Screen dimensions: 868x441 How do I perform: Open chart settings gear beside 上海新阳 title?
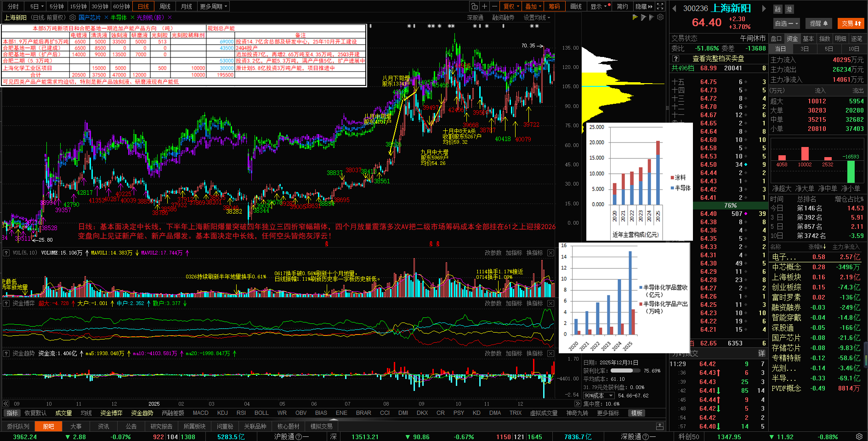[x=73, y=17]
